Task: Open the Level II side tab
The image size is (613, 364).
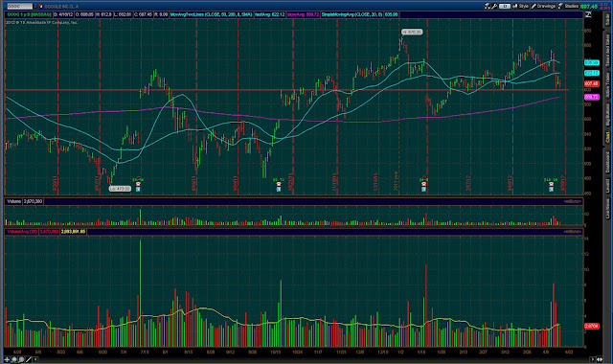Action: pos(608,186)
